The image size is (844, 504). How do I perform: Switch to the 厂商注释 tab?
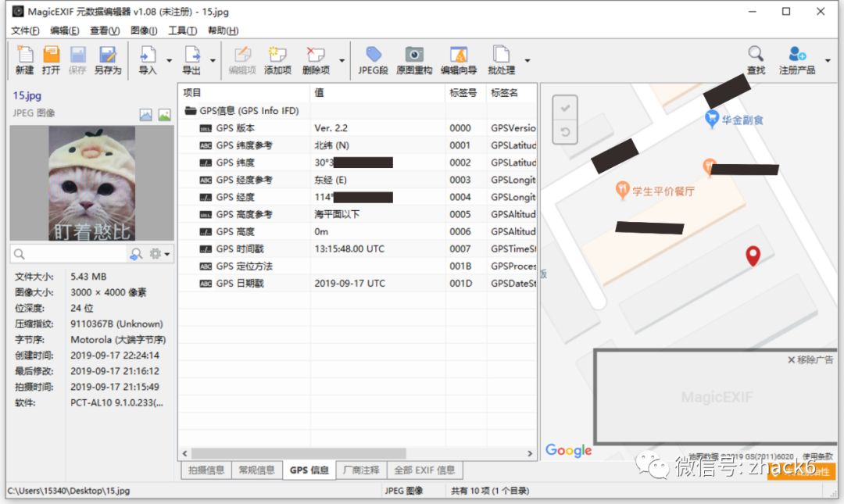click(361, 470)
